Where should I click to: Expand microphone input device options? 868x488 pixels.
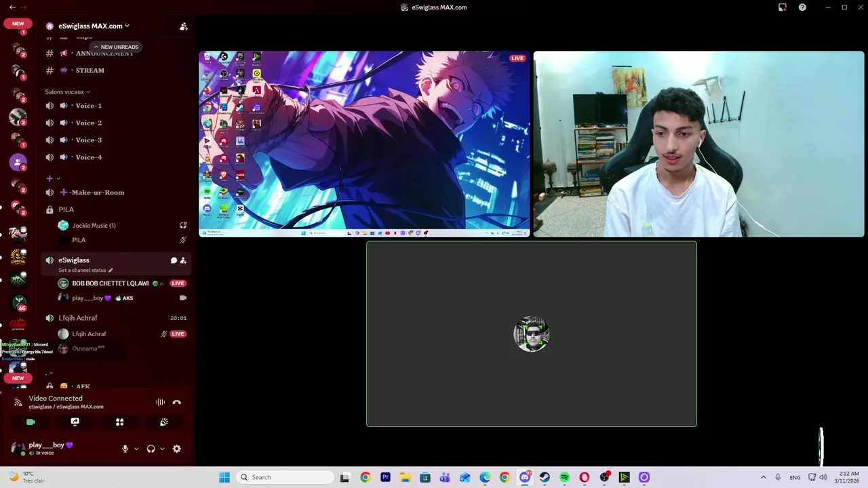tap(136, 449)
